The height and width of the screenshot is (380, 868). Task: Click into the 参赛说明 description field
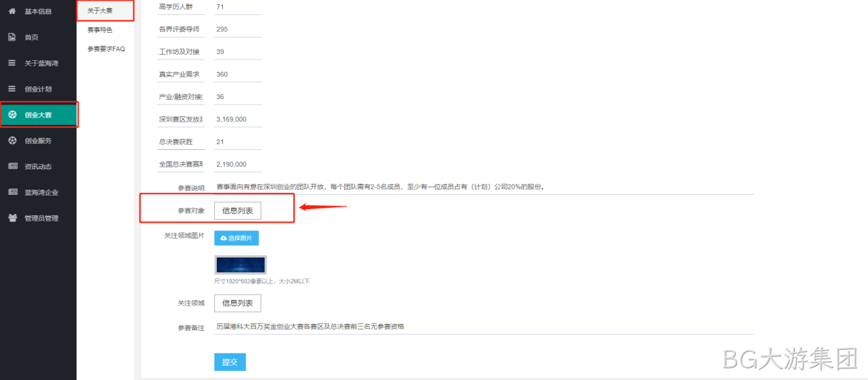point(484,187)
